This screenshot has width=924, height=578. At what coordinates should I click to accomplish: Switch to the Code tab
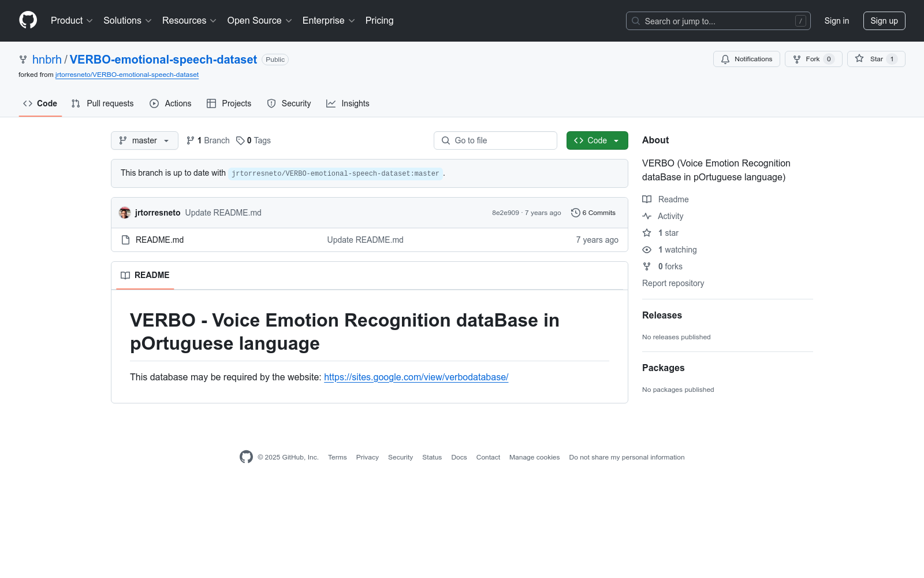(40, 103)
